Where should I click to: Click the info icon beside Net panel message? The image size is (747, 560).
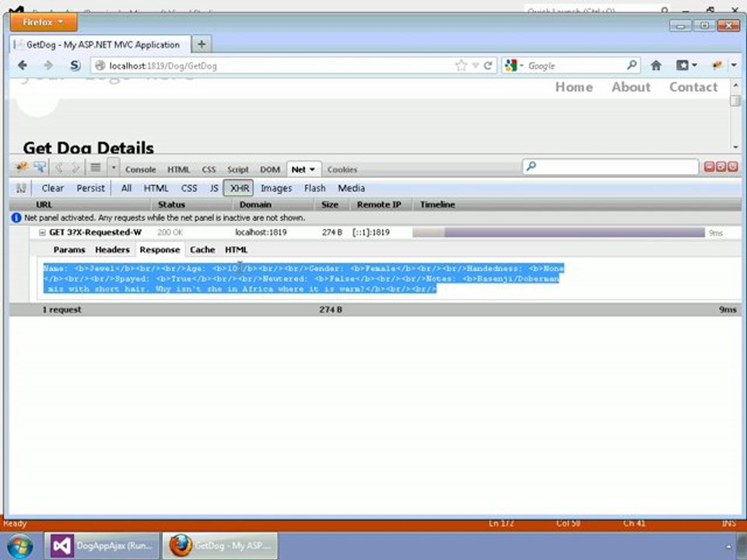pos(16,218)
